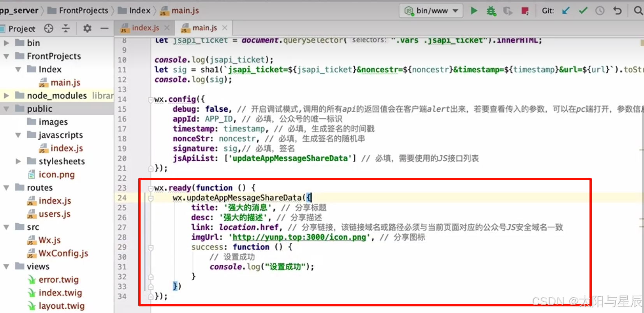Screen dimensions: 644x313
Task: Fold the wx.ready function at line 23
Action: (151, 188)
